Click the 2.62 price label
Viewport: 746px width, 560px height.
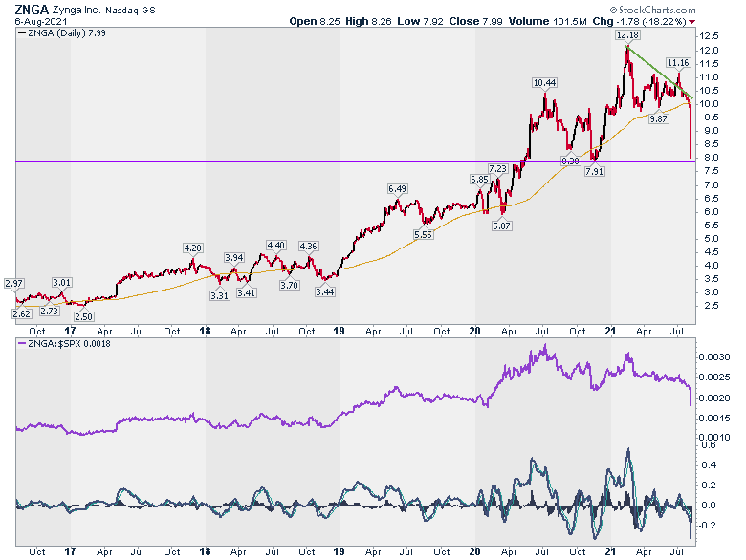pos(22,313)
